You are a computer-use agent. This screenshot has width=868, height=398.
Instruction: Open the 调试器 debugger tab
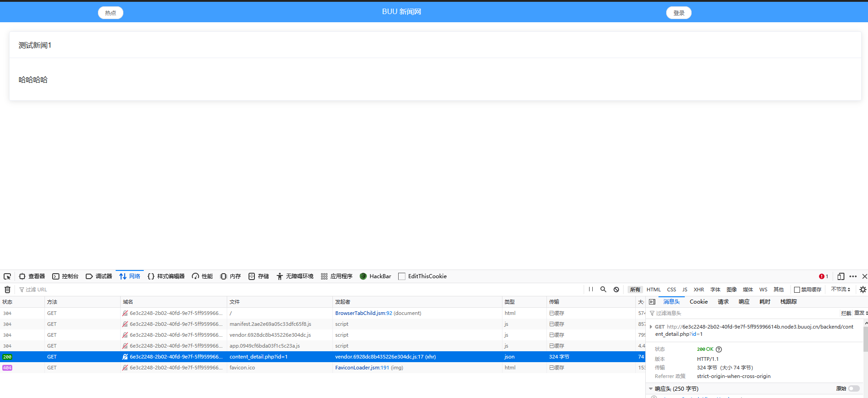pyautogui.click(x=99, y=276)
